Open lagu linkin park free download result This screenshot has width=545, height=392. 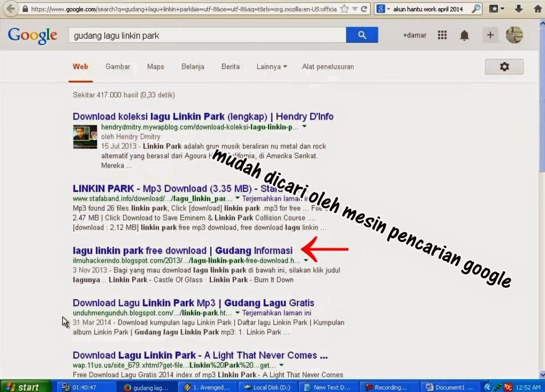[182, 251]
